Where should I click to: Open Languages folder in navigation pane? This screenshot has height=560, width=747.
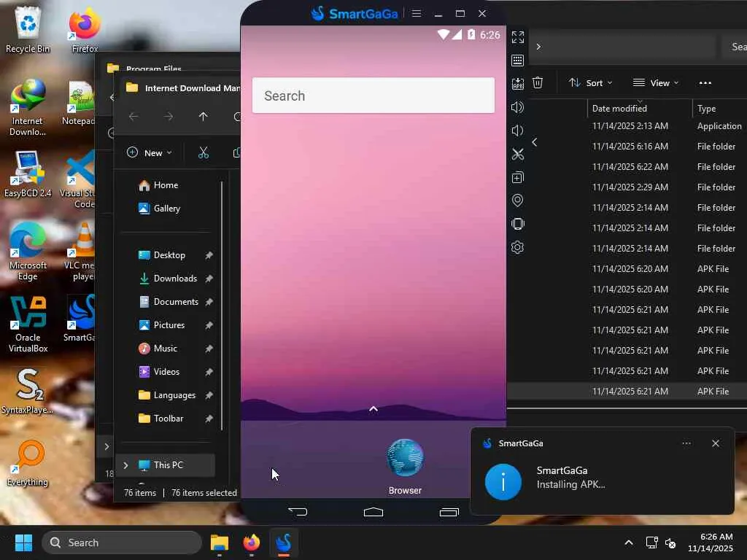click(x=174, y=395)
